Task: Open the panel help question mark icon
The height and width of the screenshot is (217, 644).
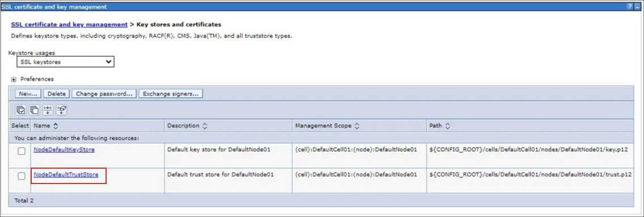Action: [630, 7]
